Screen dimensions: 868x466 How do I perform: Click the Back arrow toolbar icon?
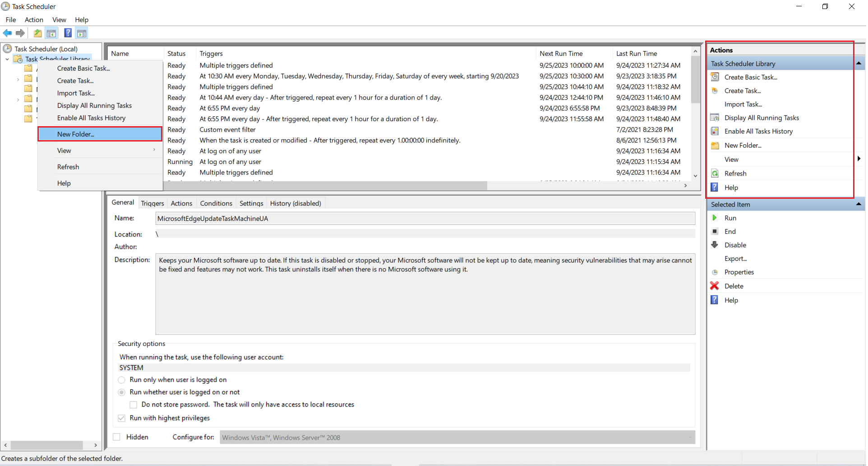(8, 33)
